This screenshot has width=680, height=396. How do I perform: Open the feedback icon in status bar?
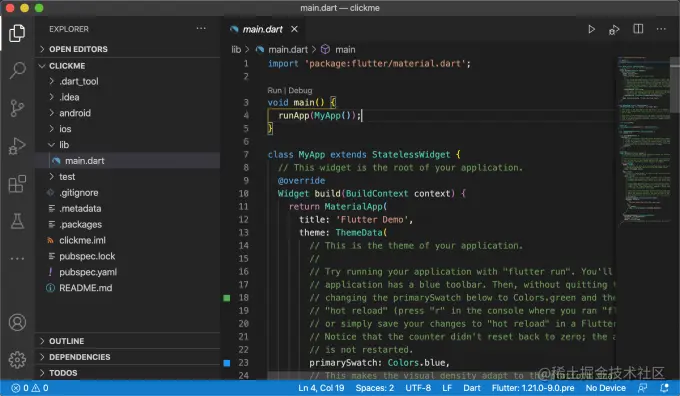[642, 388]
